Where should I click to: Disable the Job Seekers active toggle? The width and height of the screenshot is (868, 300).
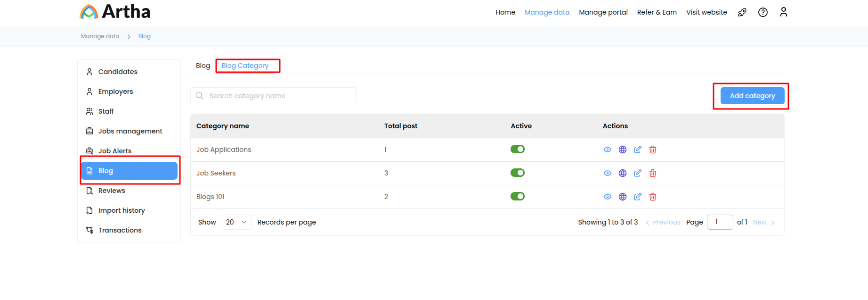click(x=518, y=173)
